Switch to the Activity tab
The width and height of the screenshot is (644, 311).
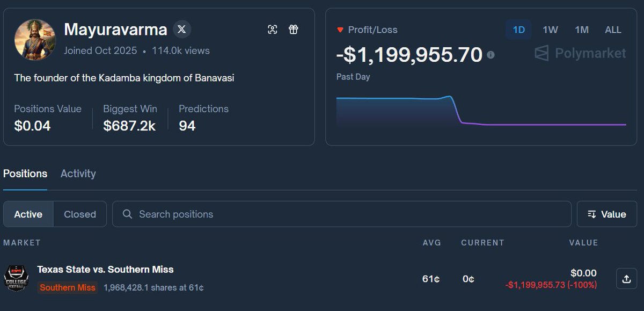(78, 173)
